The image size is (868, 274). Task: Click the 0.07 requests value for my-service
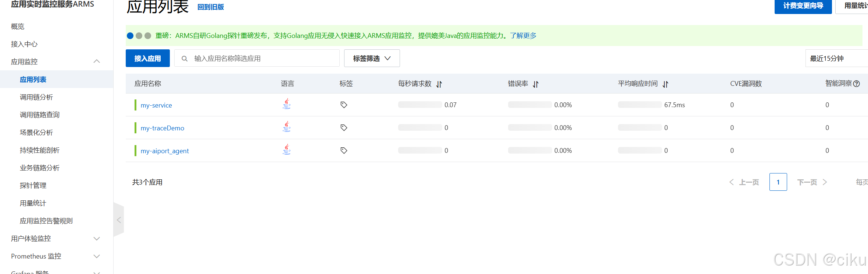(450, 105)
